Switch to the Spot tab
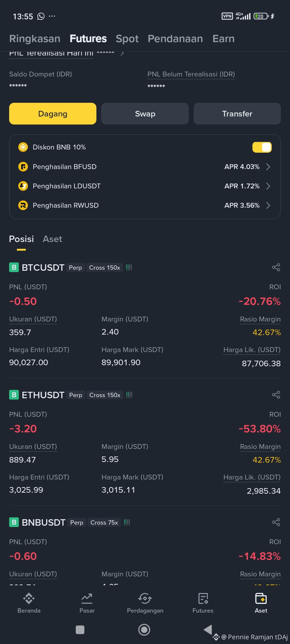 [127, 39]
